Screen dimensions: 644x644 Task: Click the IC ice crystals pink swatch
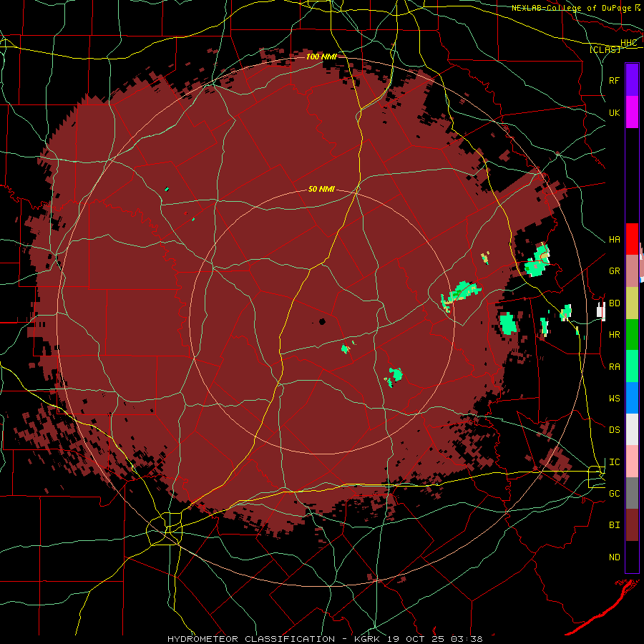click(x=632, y=462)
